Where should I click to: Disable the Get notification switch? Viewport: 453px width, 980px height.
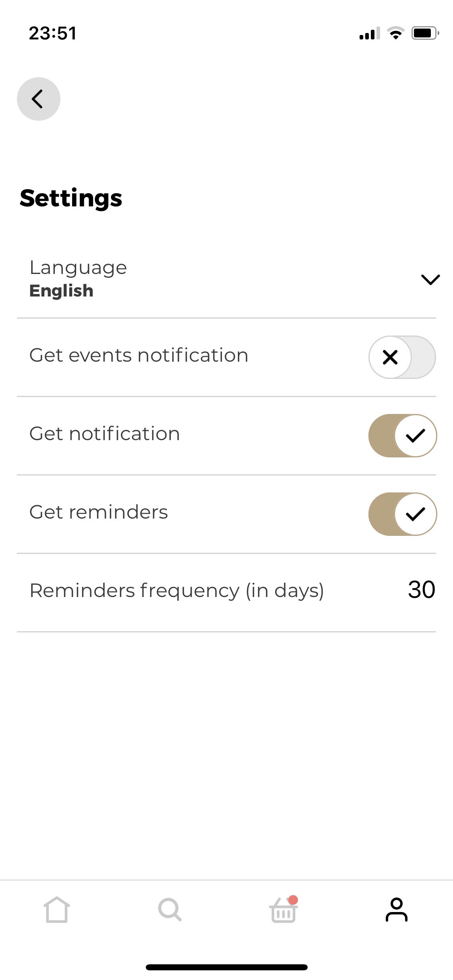(402, 436)
